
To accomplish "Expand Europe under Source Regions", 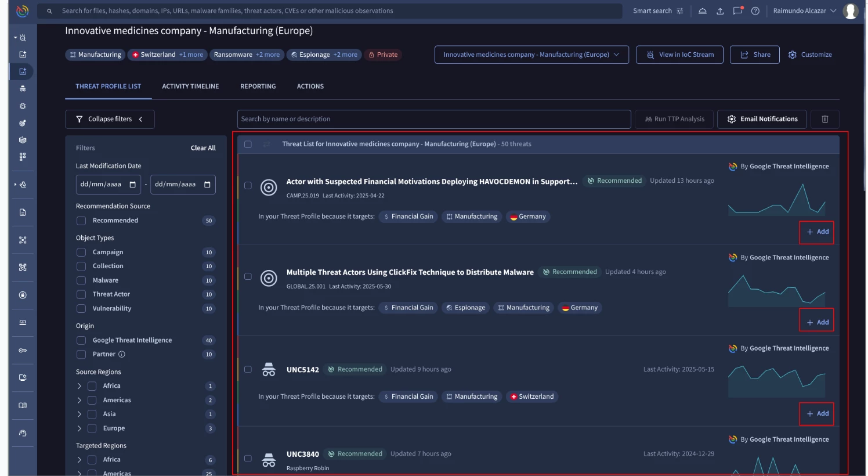I will pos(79,428).
